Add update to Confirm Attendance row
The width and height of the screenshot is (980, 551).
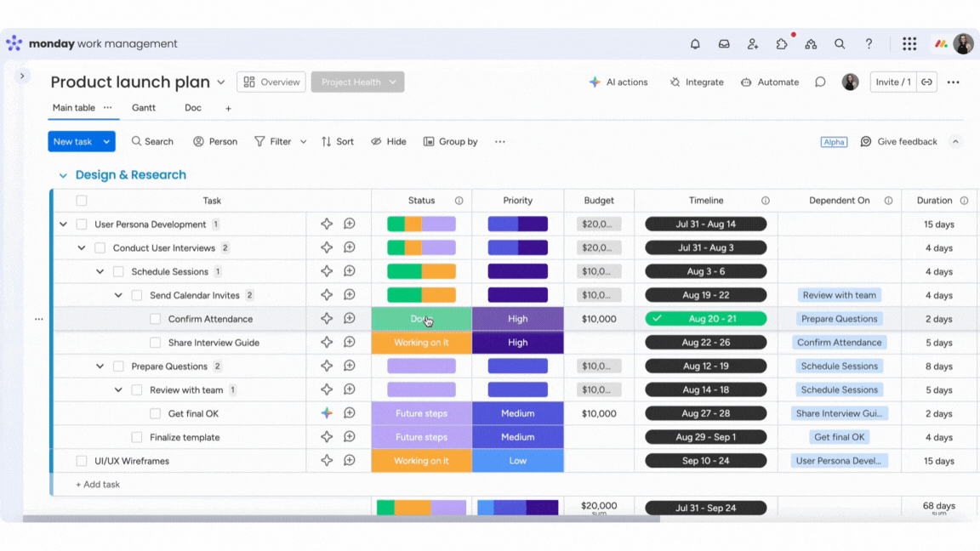tap(350, 319)
